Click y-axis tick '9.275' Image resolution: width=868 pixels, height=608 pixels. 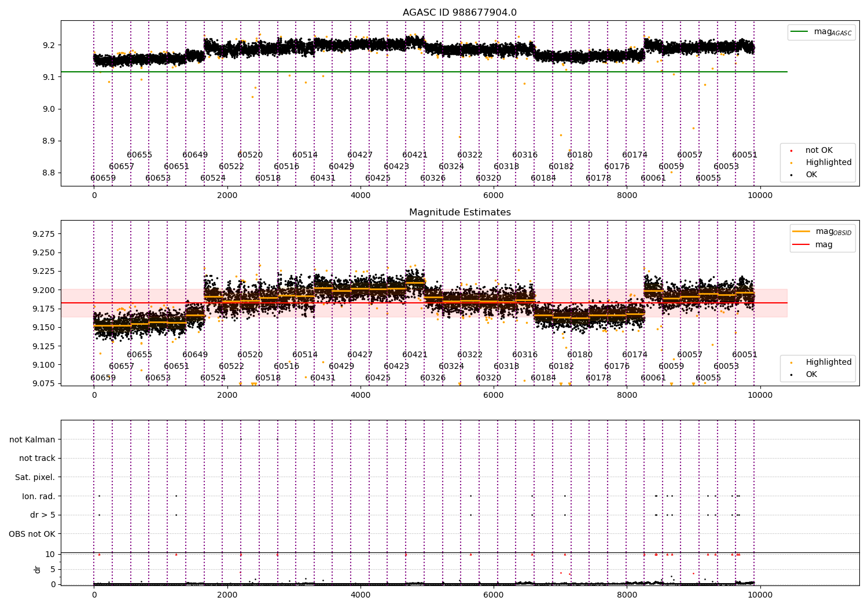point(44,234)
